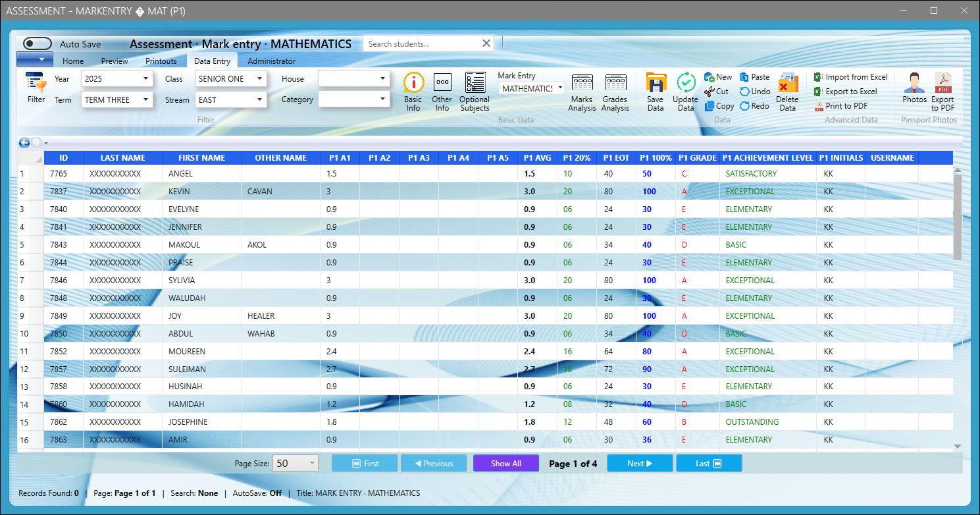Click the Save Data floppy icon

[656, 83]
